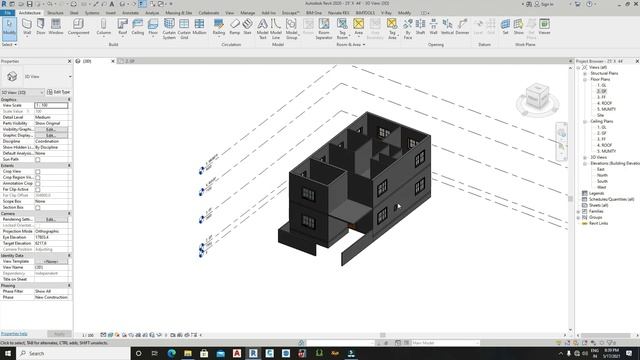Select the Opening By Face tool

pos(408,29)
